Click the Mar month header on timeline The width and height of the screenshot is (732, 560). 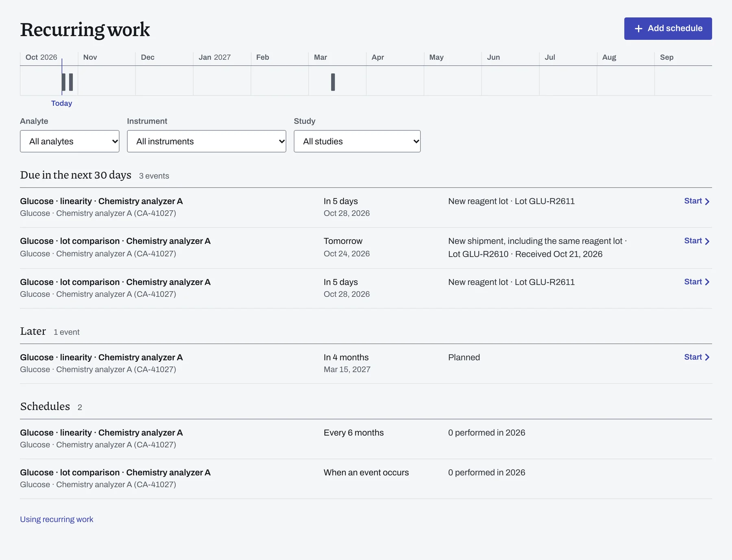[320, 57]
